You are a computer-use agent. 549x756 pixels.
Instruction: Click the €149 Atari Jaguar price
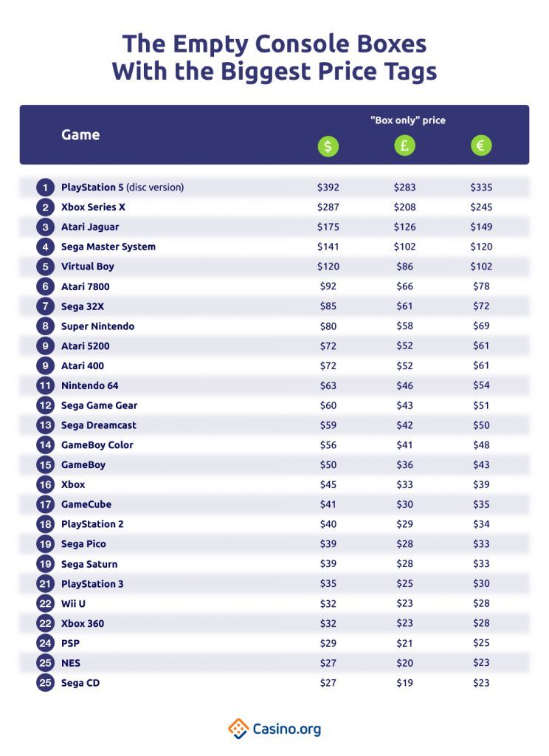(x=481, y=227)
